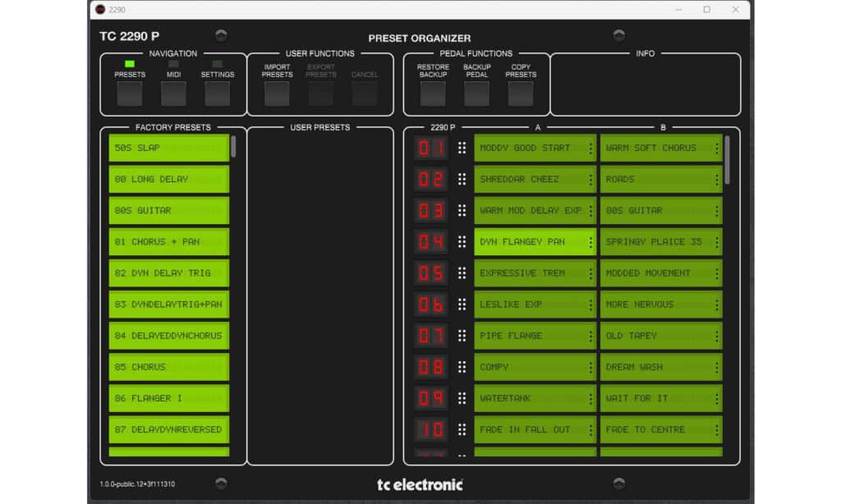Select factory preset 80S GUITAR
This screenshot has width=841, height=504.
[x=169, y=211]
